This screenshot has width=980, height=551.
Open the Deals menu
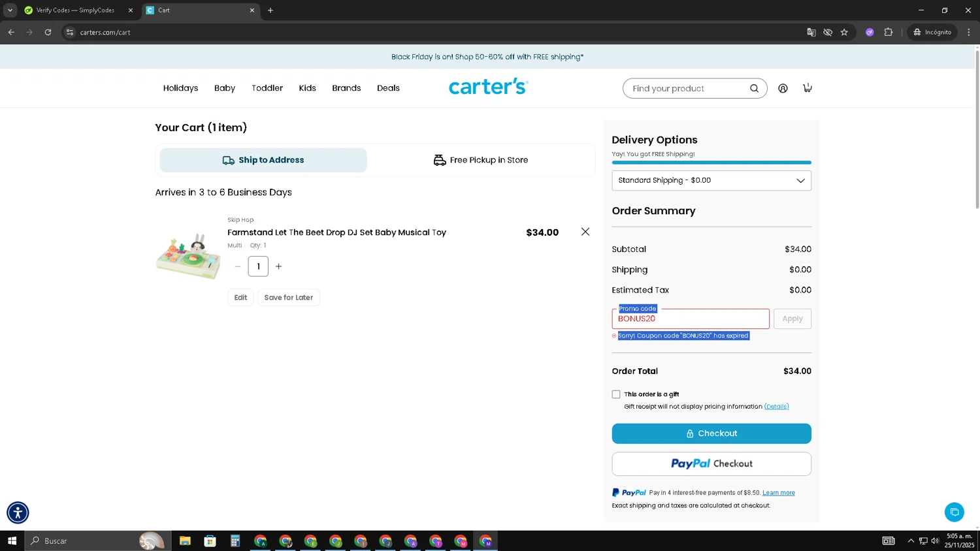coord(388,88)
